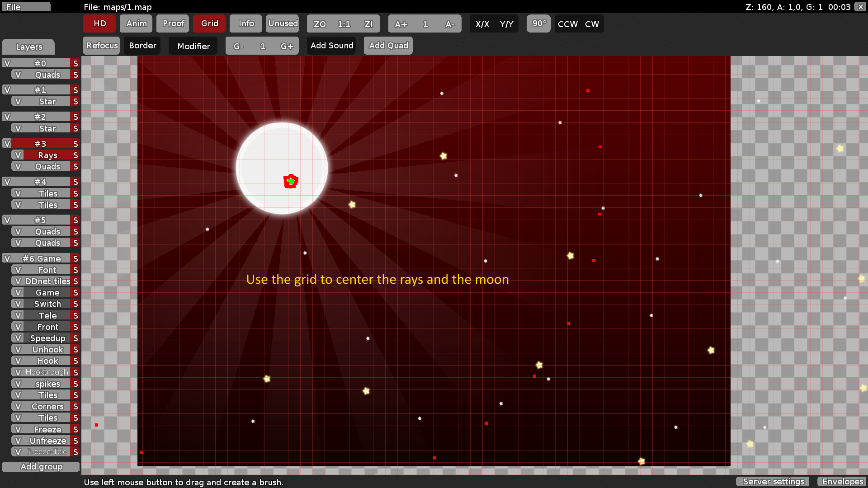Toggle Unused entities display
This screenshot has height=488, width=868.
pos(282,23)
